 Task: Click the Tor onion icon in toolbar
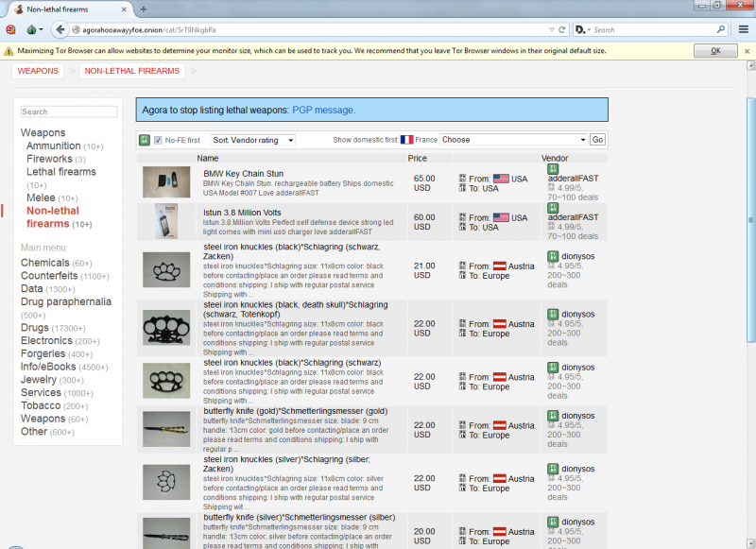pos(34,29)
